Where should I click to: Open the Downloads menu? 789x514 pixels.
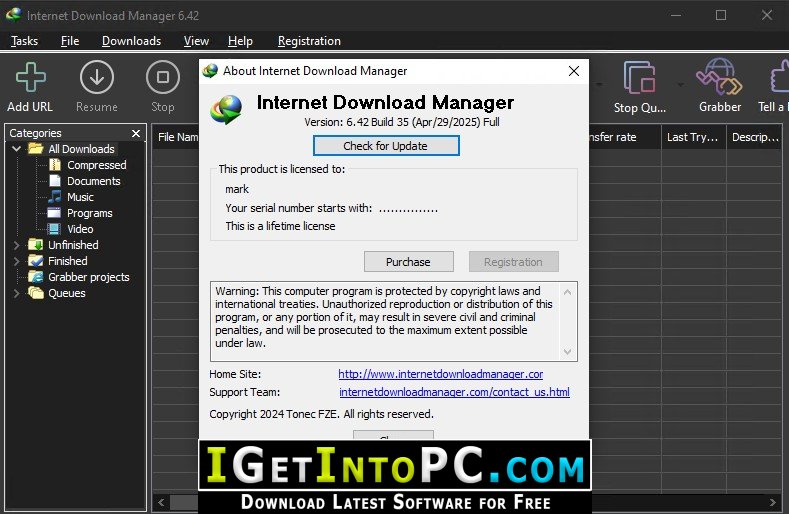pyautogui.click(x=131, y=41)
